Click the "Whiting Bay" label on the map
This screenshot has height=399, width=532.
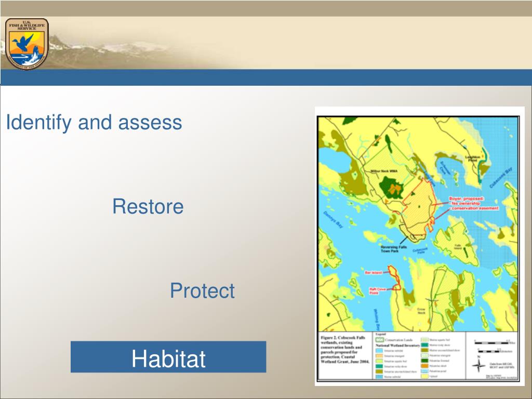pos(377,320)
